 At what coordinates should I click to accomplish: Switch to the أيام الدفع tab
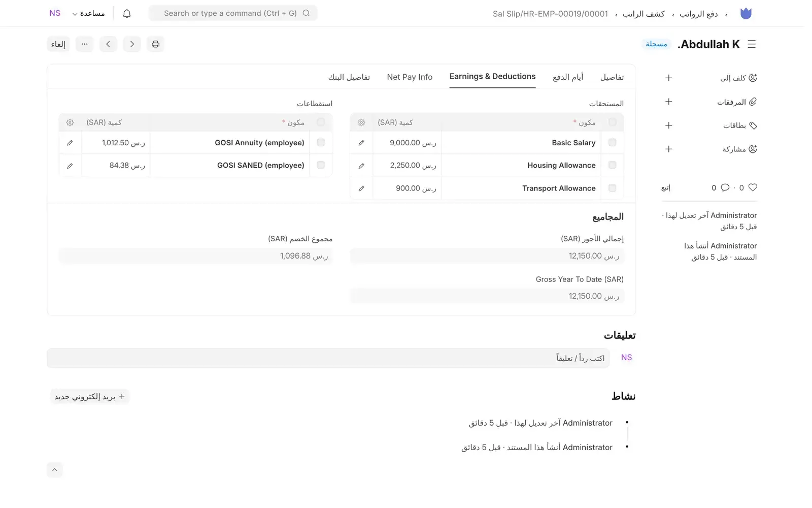point(568,77)
